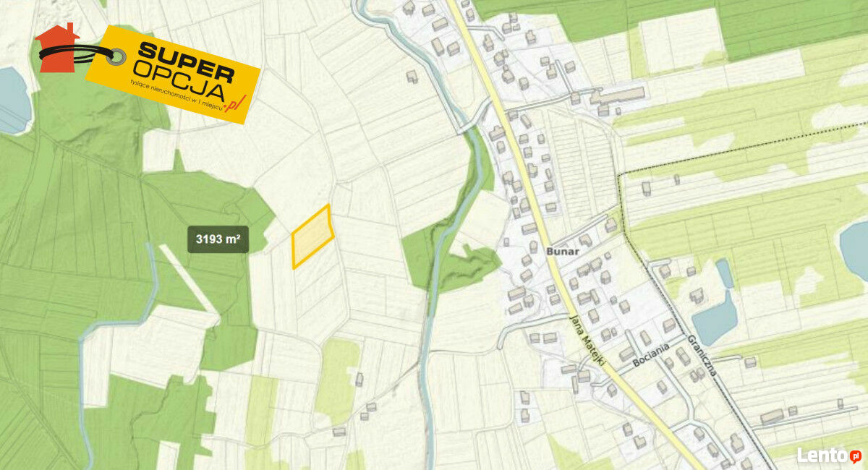The image size is (868, 470).
Task: Click the narrow white clearing in left forest
Action: pyautogui.click(x=190, y=279)
